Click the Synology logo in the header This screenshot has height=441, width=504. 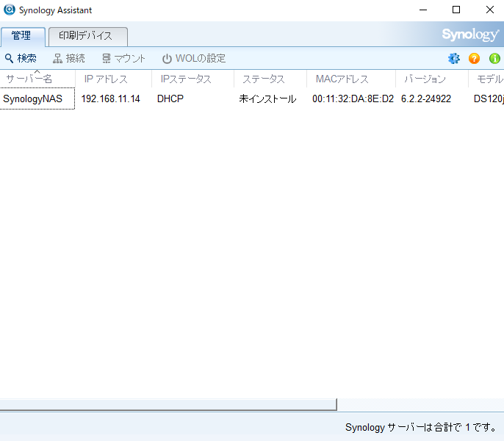[470, 35]
